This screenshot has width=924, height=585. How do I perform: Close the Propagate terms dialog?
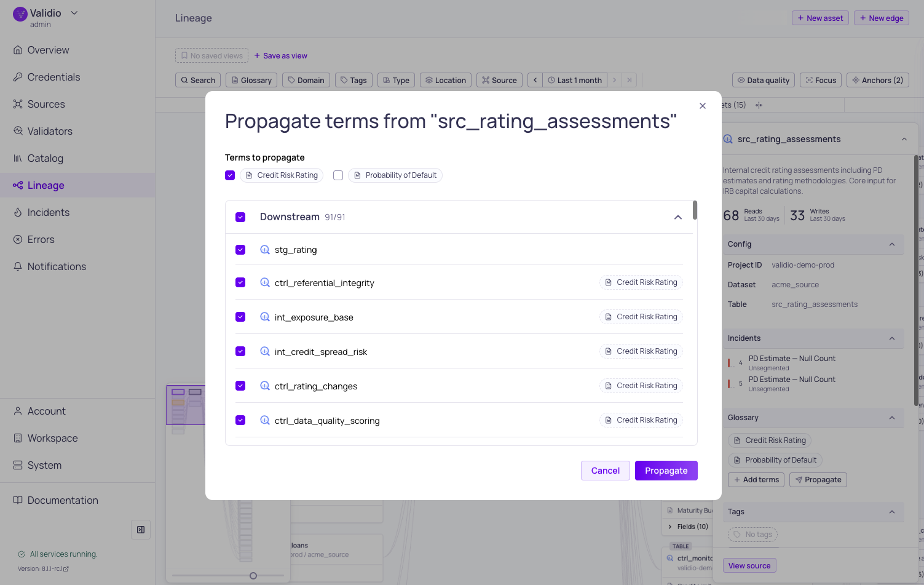click(703, 106)
